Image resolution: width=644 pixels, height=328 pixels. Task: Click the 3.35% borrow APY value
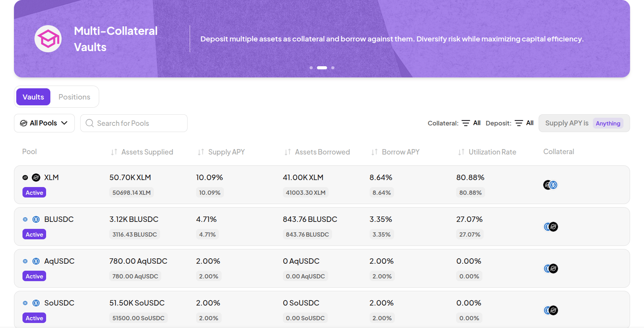click(381, 219)
